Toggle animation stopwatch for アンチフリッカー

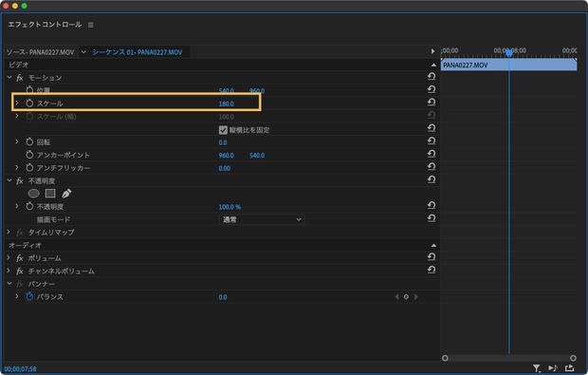pos(29,168)
